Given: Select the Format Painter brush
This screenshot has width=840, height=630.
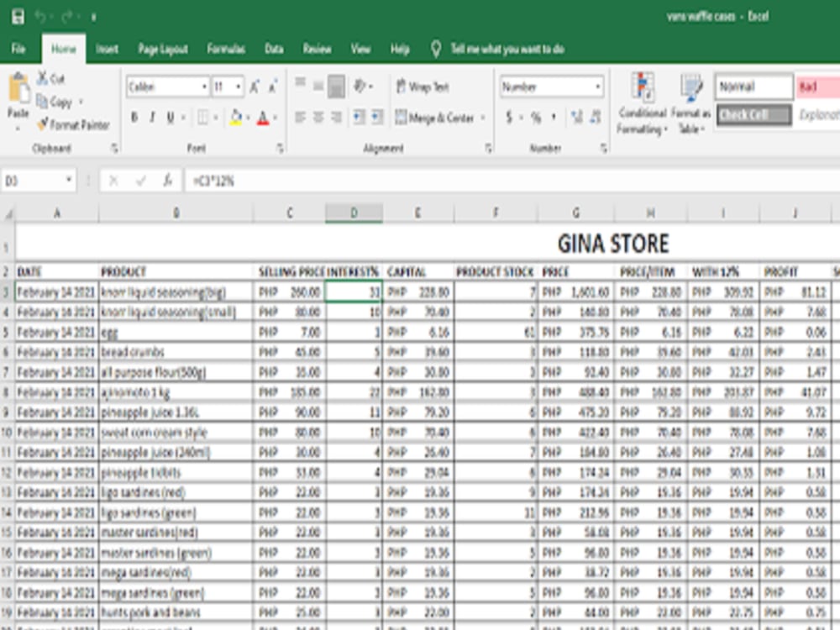Looking at the screenshot, I should (42, 125).
